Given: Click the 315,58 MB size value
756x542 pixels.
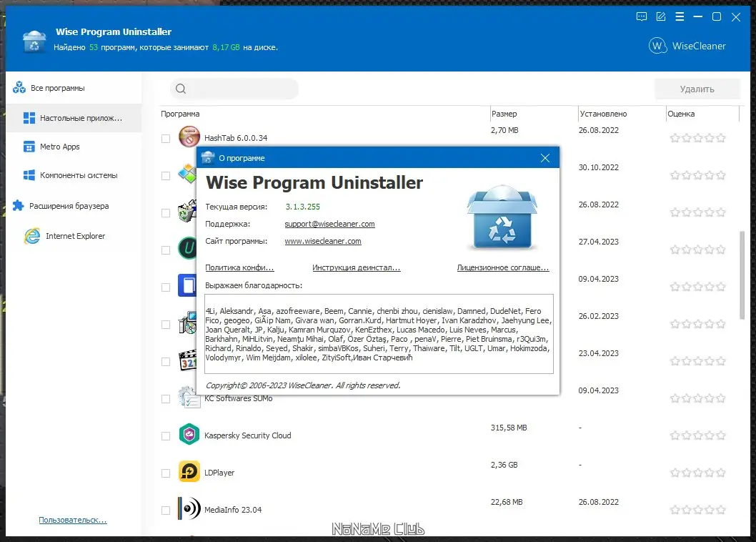Looking at the screenshot, I should pos(509,428).
